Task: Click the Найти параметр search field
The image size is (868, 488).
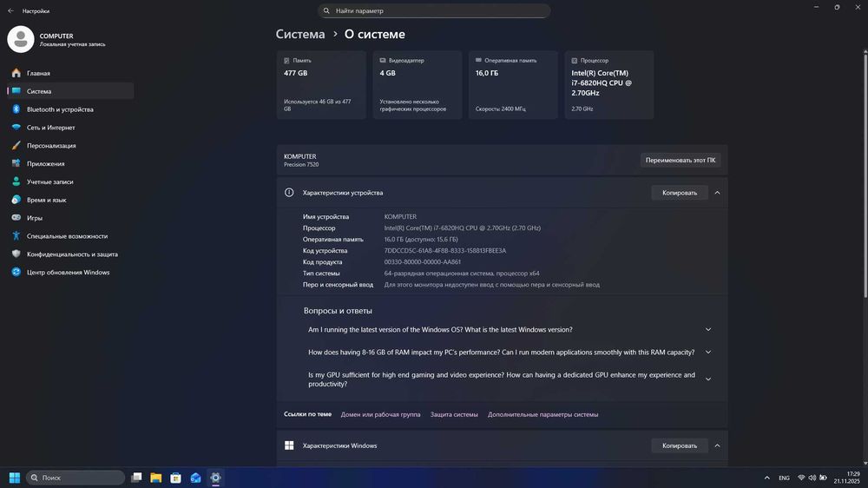Action: pos(434,10)
